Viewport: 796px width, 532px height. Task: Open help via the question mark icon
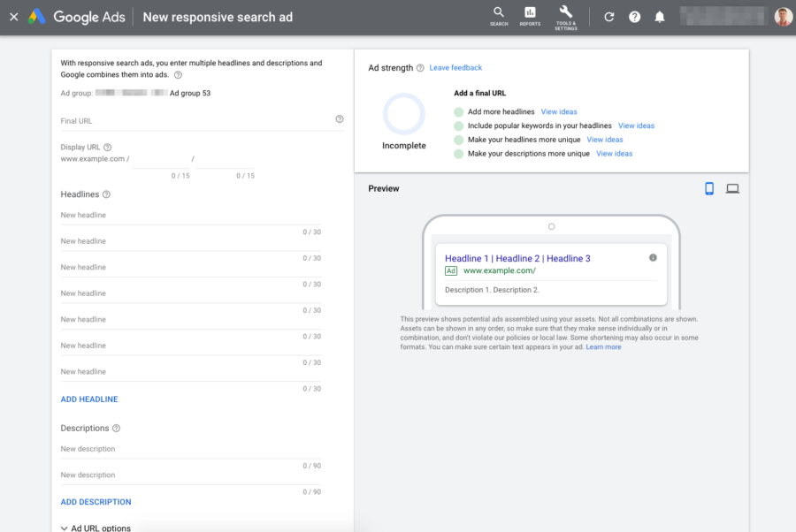[634, 17]
